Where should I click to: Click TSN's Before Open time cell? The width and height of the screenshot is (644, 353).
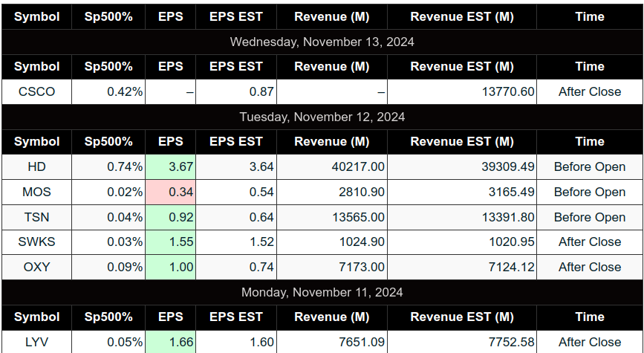point(589,217)
